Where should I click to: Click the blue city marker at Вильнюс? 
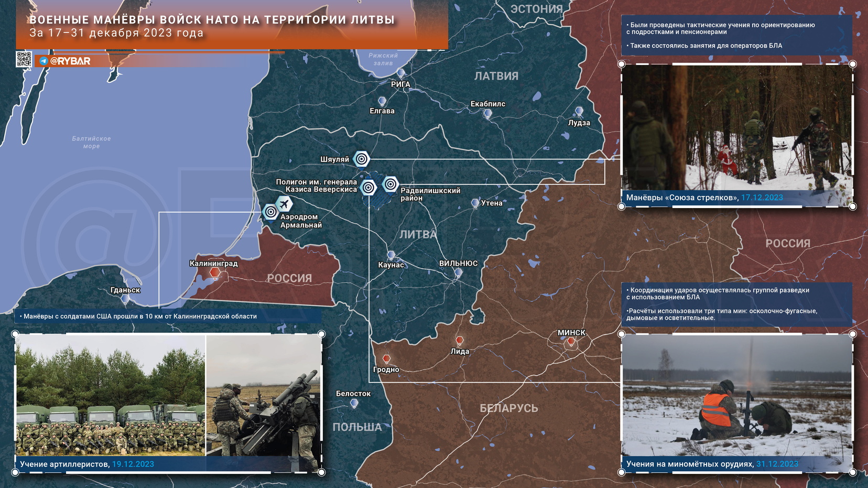click(x=459, y=273)
